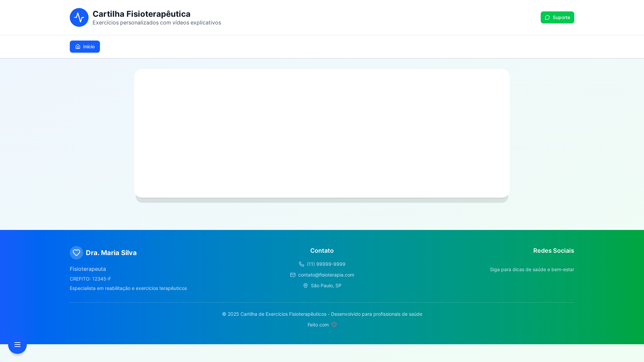
Task: Click Fisioterapeuta label in footer
Action: [88, 269]
